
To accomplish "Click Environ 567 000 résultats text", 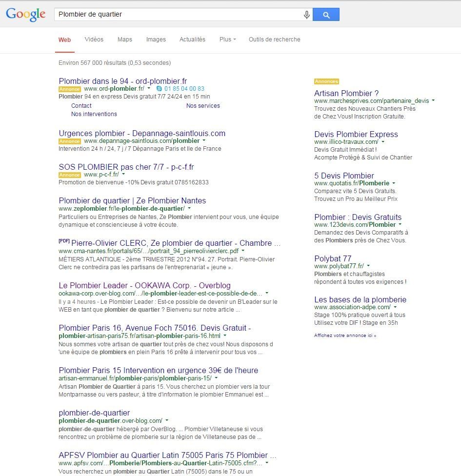I will [x=115, y=63].
